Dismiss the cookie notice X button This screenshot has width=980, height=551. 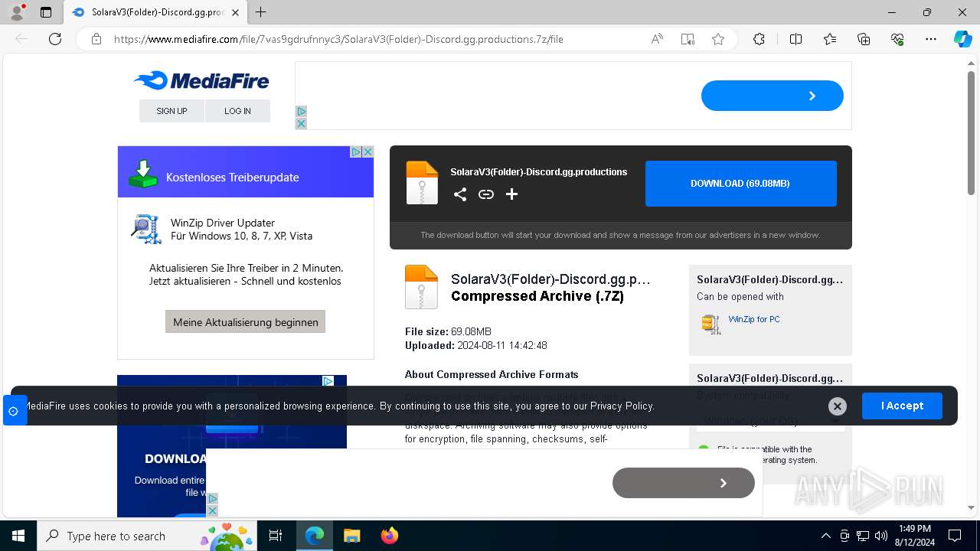(838, 406)
